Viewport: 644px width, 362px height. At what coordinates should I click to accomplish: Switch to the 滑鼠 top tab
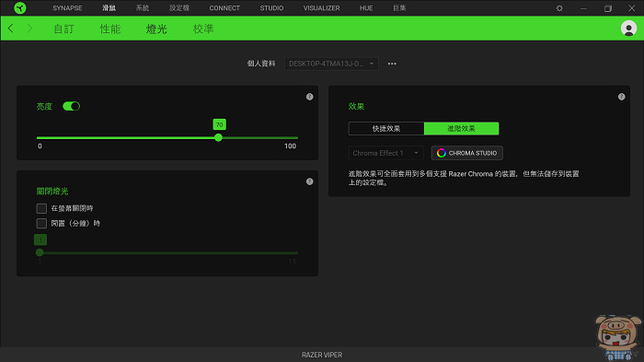(x=109, y=8)
